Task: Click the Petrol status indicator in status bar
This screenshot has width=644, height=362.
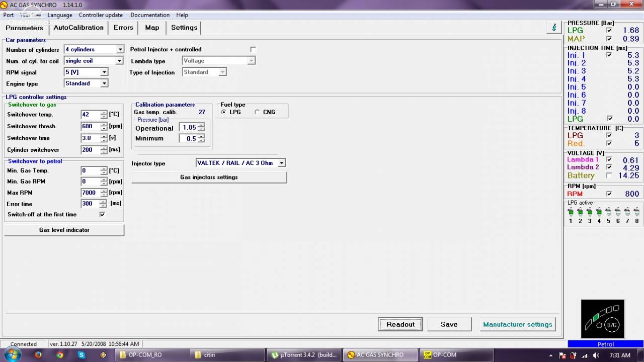Action: pyautogui.click(x=605, y=344)
